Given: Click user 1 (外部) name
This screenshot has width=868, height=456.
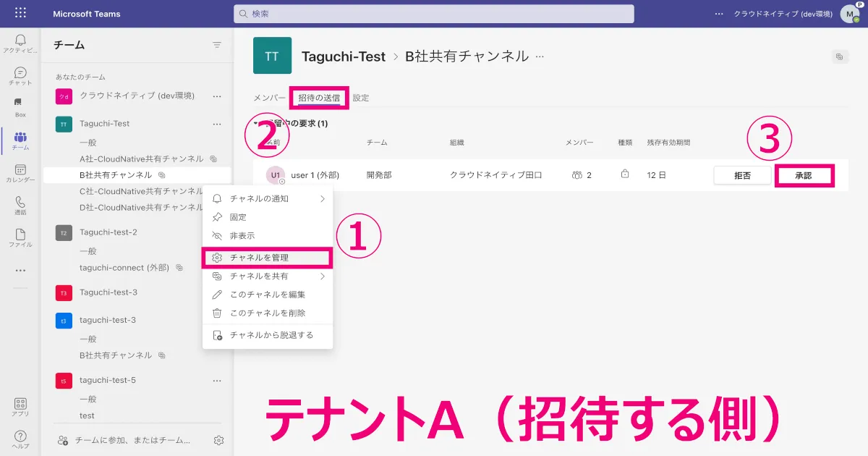Looking at the screenshot, I should 315,175.
